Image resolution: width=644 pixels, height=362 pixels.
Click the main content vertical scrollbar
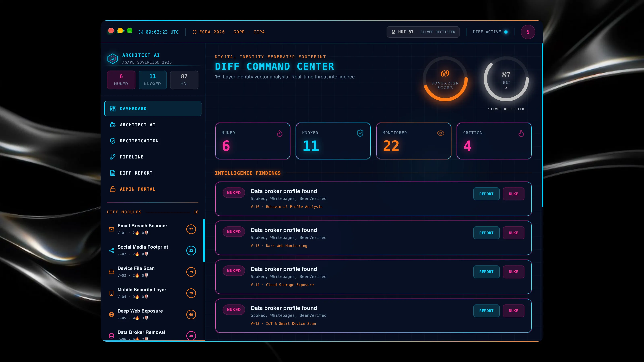click(x=542, y=125)
